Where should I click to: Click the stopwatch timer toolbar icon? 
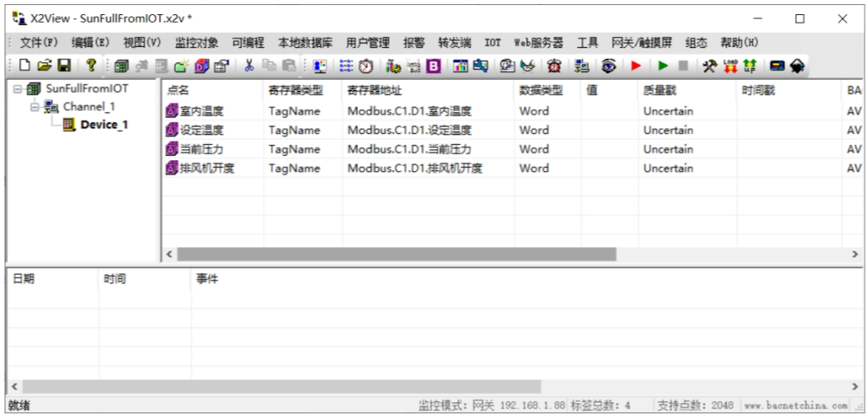click(366, 66)
